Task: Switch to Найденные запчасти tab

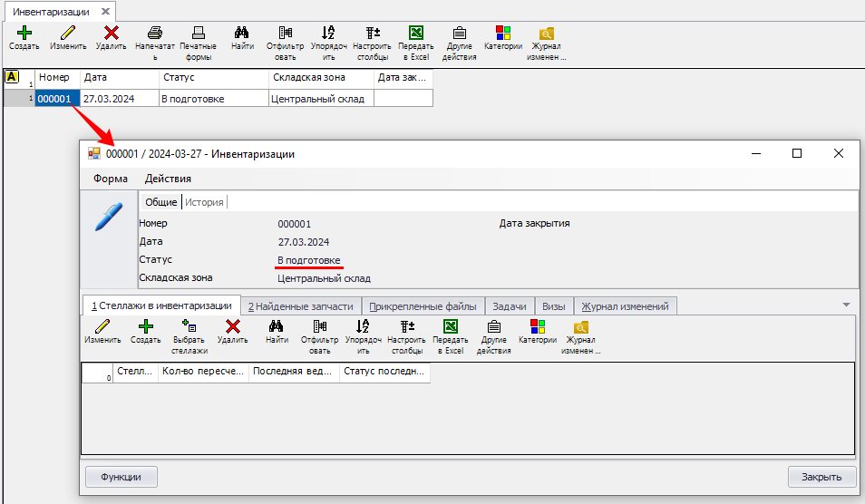Action: point(301,306)
